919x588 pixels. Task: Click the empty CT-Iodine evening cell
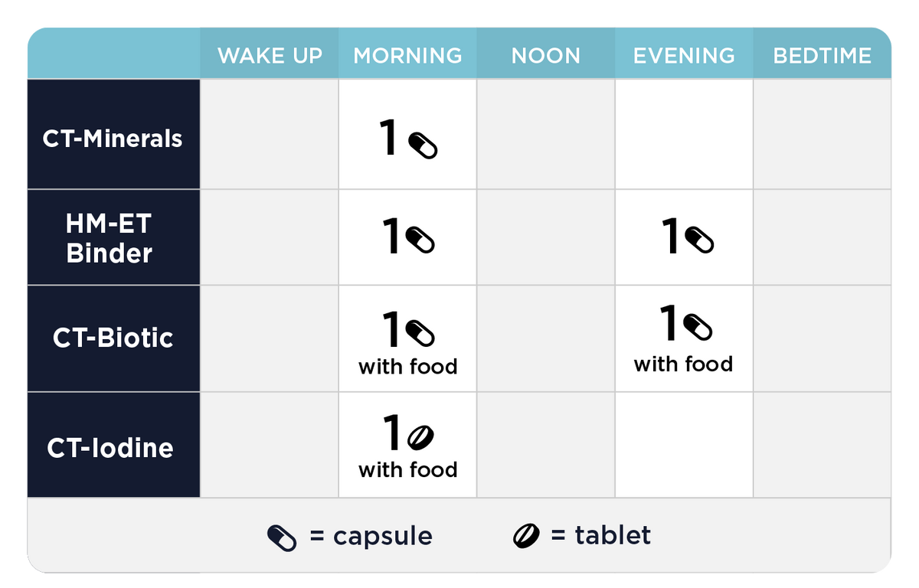pyautogui.click(x=684, y=445)
